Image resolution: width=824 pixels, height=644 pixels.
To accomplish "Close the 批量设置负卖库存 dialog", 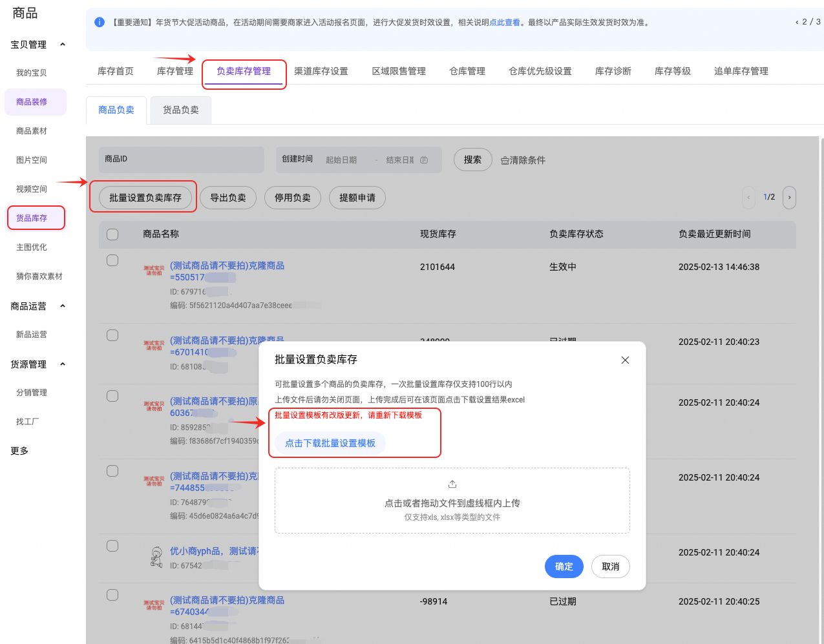I will (625, 360).
